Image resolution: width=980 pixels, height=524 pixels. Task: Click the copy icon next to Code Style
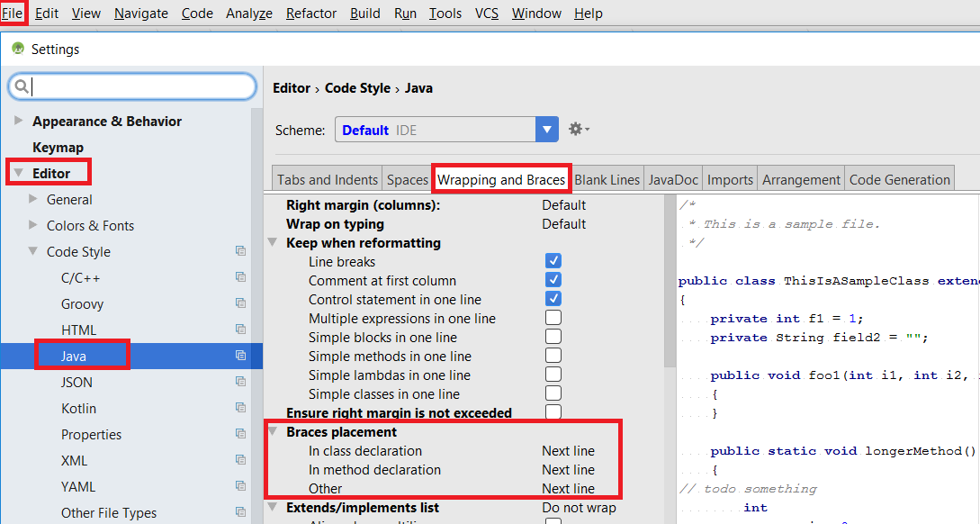(240, 250)
